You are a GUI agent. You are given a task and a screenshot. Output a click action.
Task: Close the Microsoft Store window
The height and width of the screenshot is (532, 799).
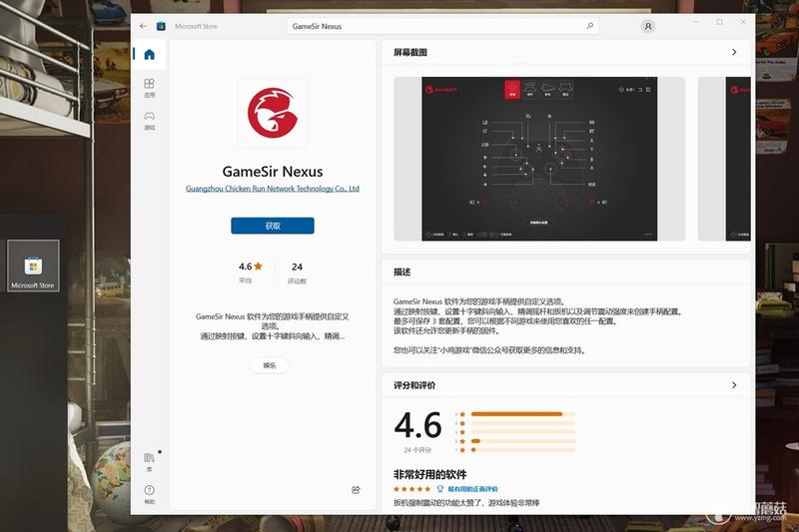[x=743, y=22]
